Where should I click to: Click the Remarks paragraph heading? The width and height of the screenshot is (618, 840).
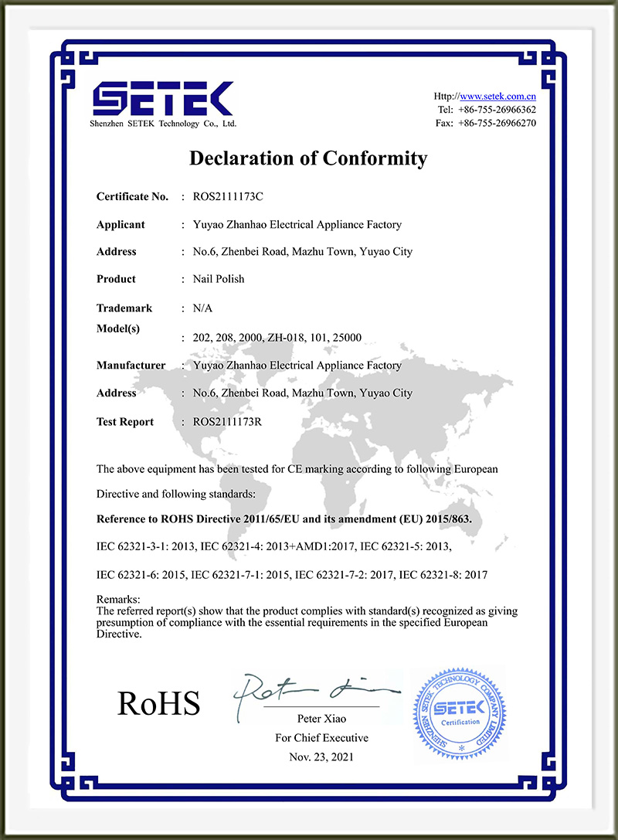pos(118,599)
